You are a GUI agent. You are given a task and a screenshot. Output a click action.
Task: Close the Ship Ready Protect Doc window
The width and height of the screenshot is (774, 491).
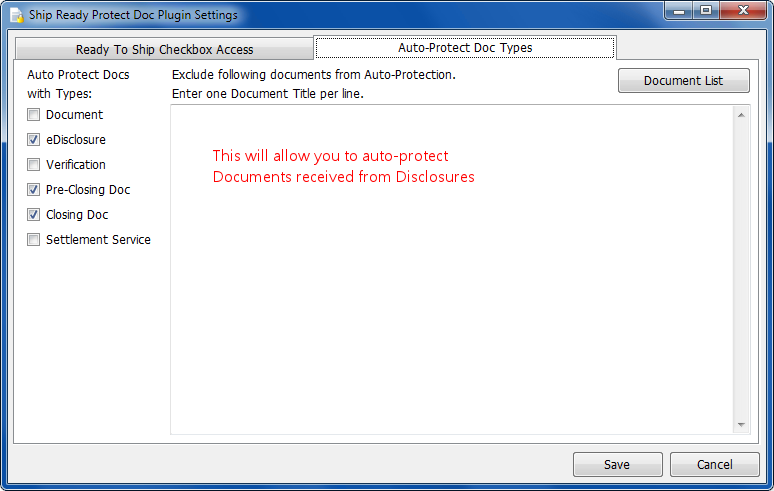click(743, 10)
